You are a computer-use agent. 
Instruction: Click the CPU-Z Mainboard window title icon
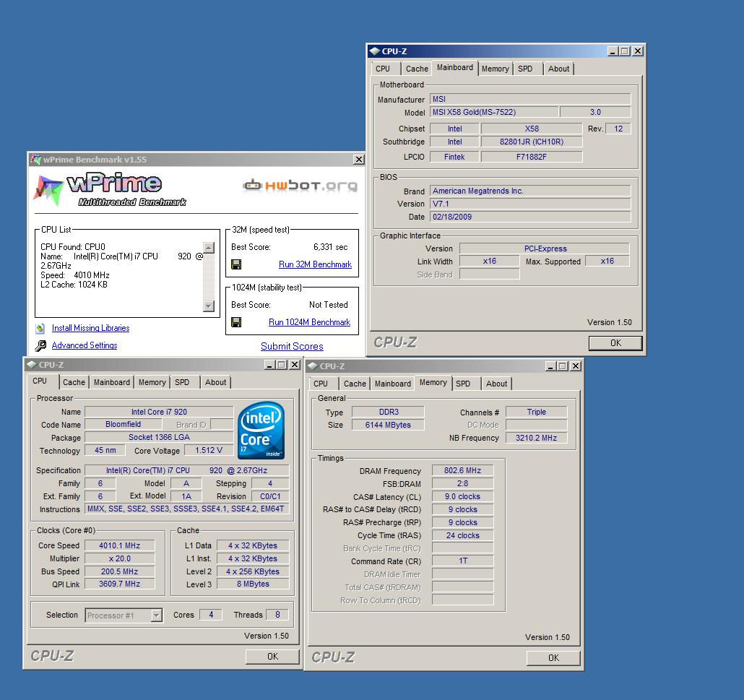(x=374, y=51)
